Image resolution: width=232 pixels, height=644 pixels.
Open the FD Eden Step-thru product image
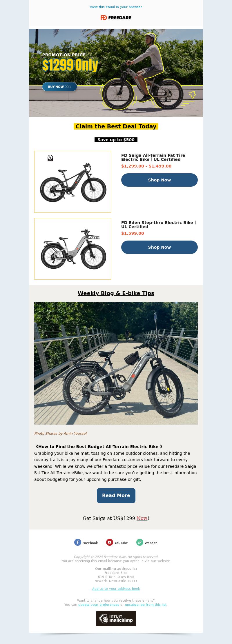click(x=73, y=249)
